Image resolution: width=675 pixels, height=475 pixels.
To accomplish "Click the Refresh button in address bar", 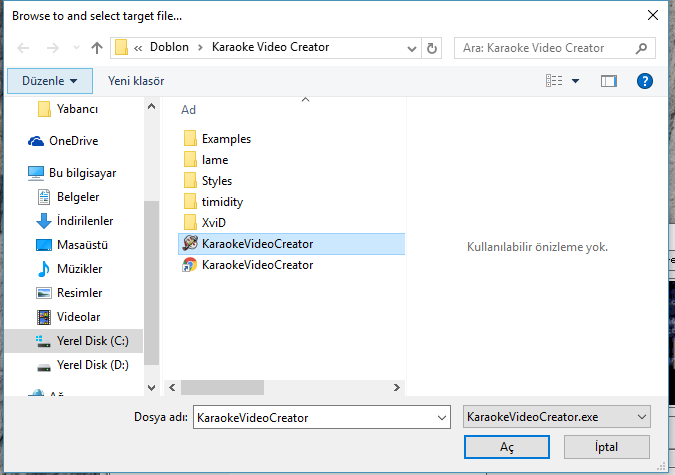I will [432, 48].
